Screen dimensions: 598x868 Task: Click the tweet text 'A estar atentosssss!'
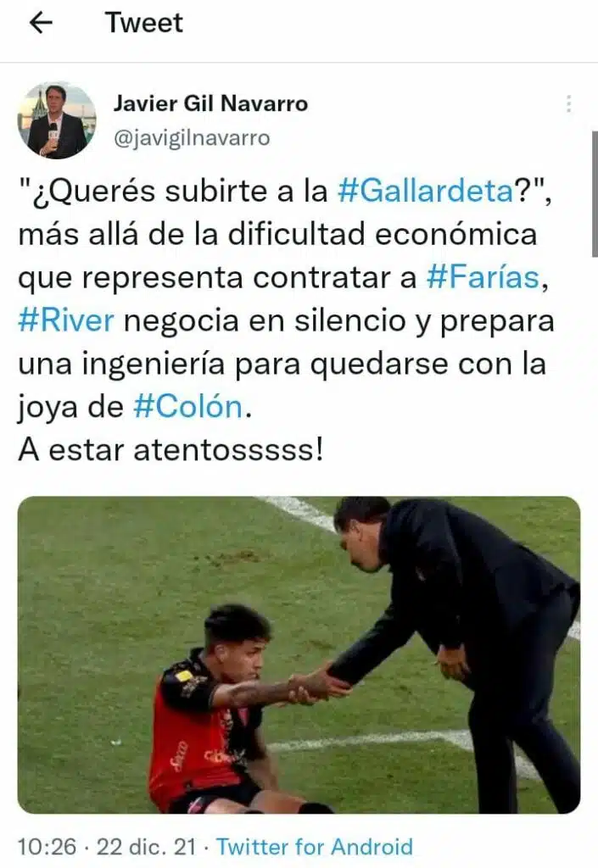click(x=170, y=449)
